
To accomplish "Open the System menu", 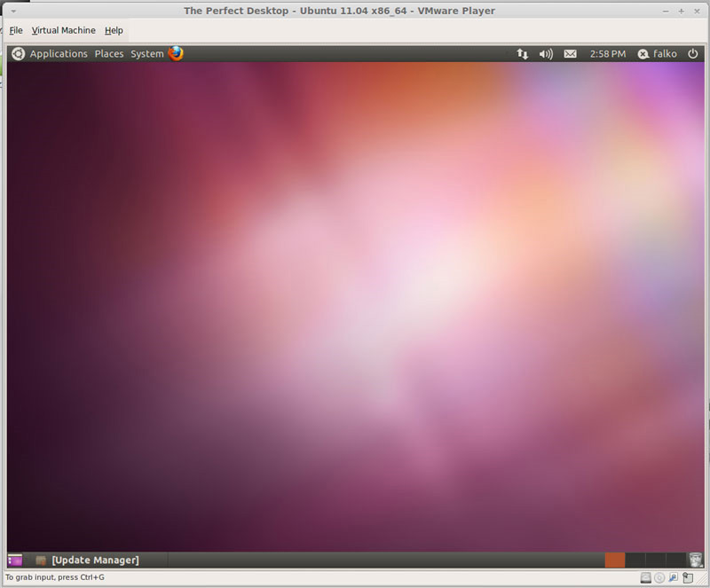I will click(146, 54).
